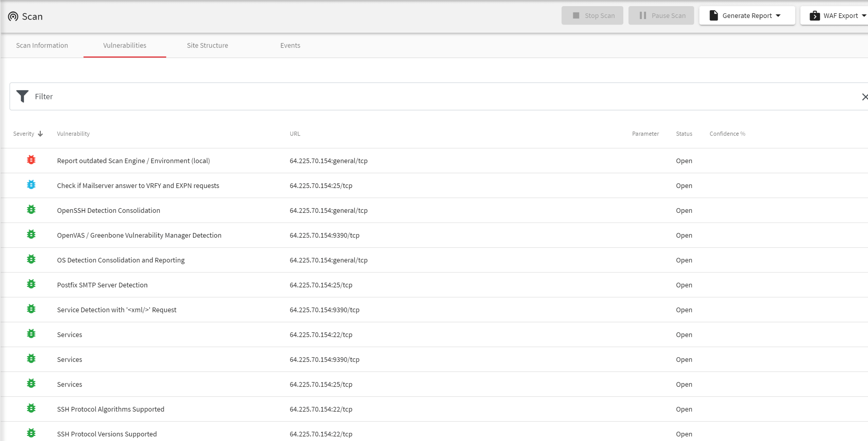The height and width of the screenshot is (441, 868).
Task: Open 'Report outdated Scan Engine / Environment (local)' row
Action: coord(434,160)
